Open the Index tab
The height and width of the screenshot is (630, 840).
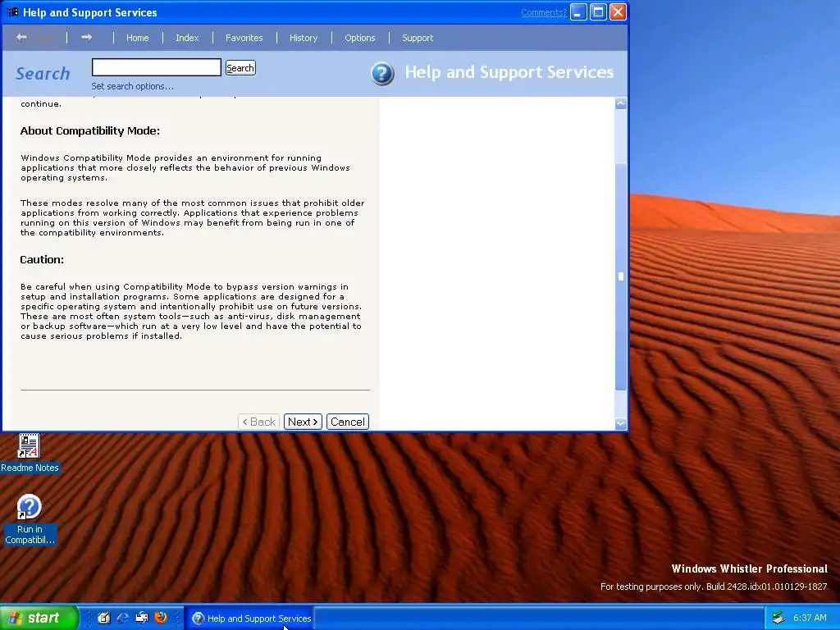(x=187, y=38)
